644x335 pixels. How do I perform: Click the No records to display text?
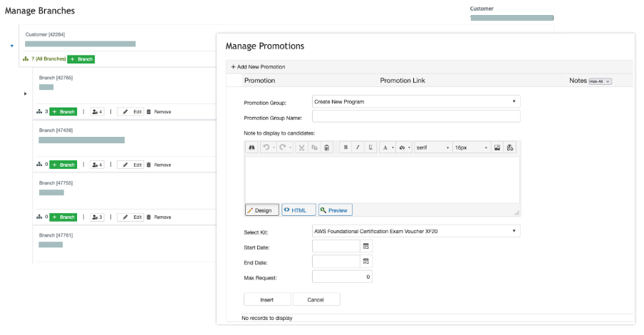(267, 318)
